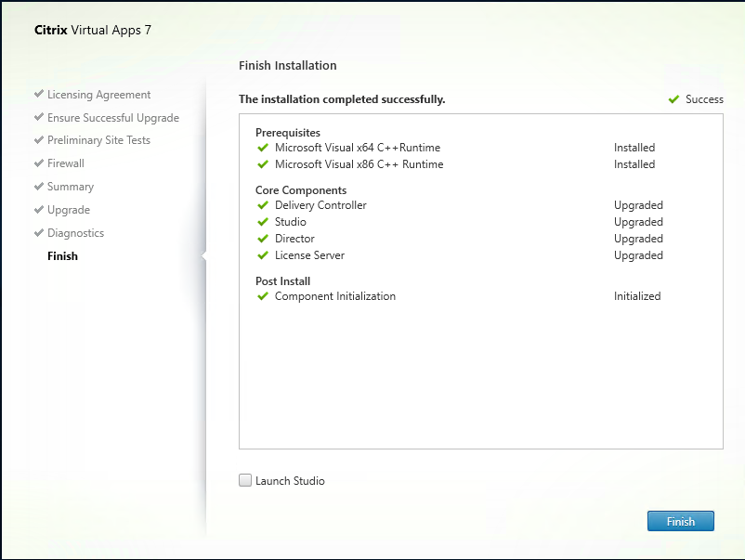Click the Component Initialization entry
745x560 pixels.
(x=335, y=296)
